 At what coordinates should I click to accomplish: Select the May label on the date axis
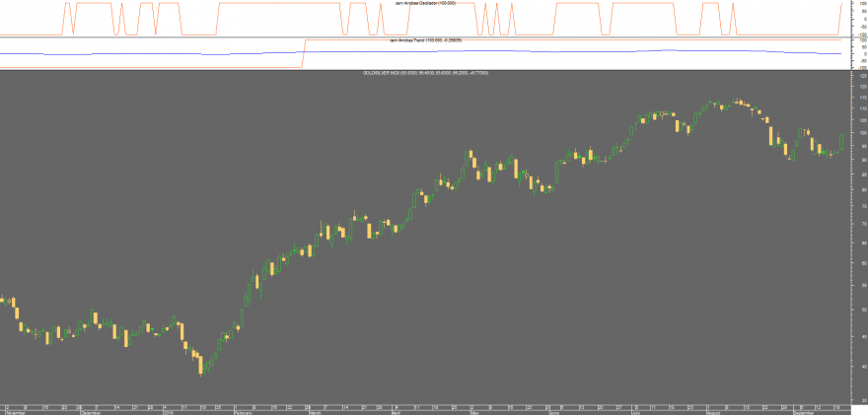click(x=473, y=412)
